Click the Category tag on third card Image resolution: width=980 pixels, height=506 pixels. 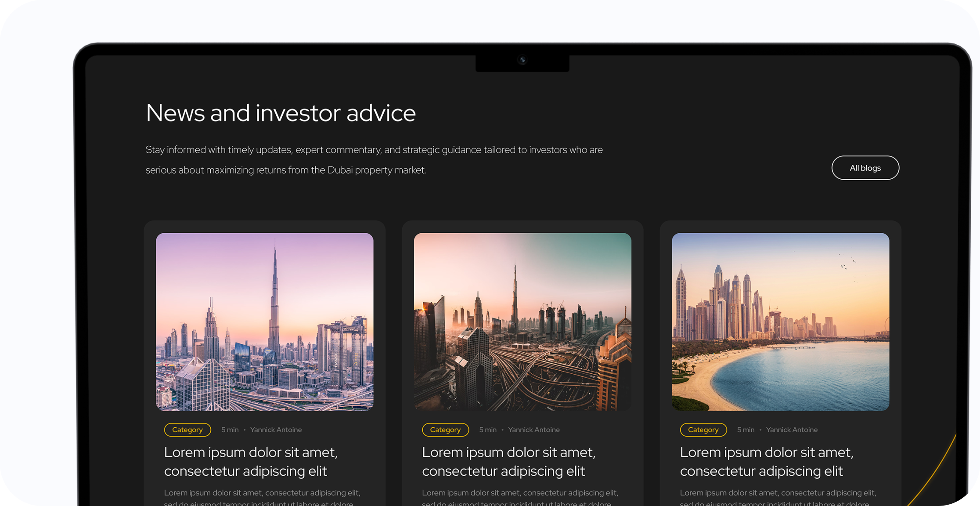pyautogui.click(x=703, y=430)
